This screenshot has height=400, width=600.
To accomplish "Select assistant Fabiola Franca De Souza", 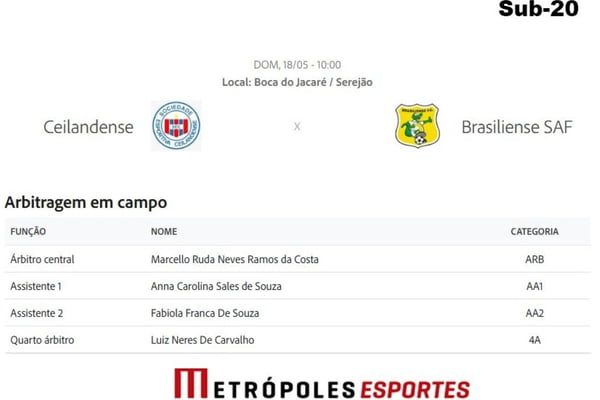I will 205,313.
